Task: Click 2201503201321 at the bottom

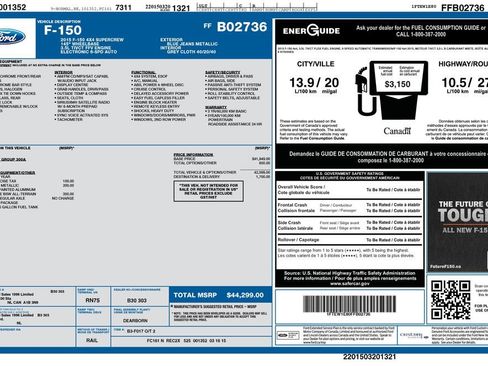Action: click(x=370, y=357)
